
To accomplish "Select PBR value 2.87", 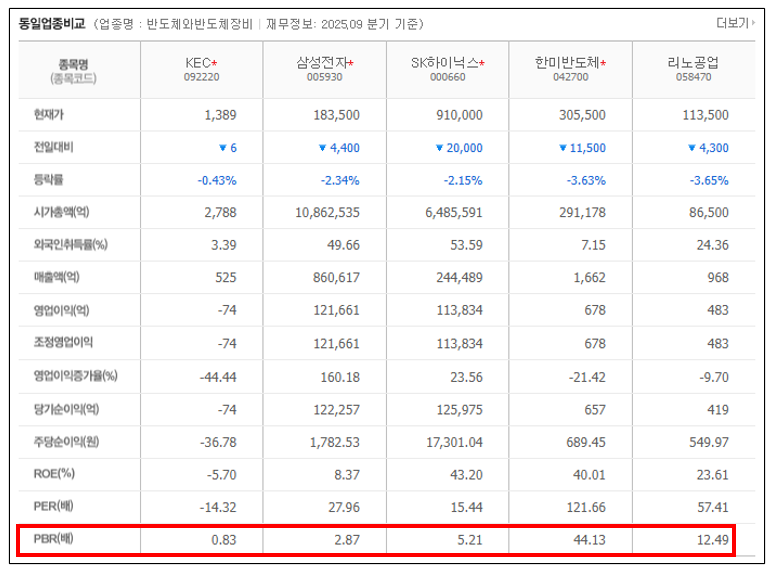I will pos(347,540).
